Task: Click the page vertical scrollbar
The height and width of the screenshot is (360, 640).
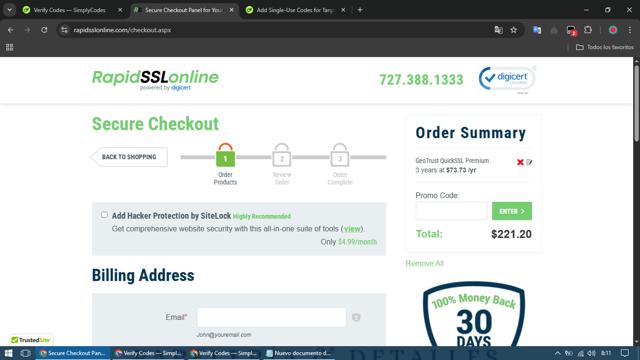Action: [x=636, y=103]
